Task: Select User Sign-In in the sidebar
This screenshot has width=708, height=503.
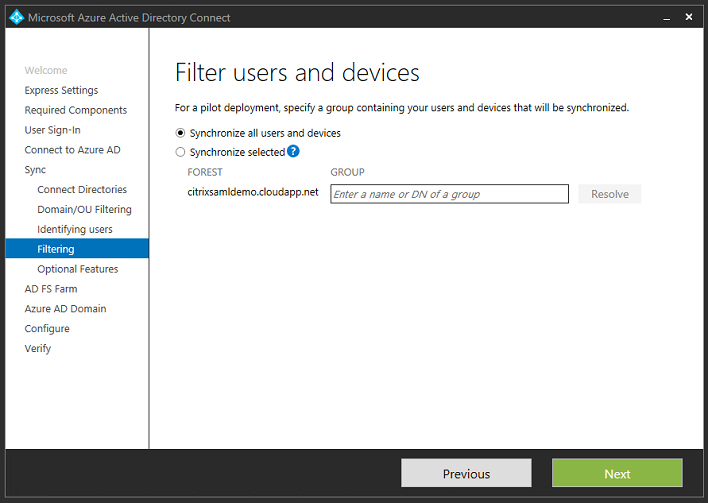Action: pyautogui.click(x=53, y=130)
